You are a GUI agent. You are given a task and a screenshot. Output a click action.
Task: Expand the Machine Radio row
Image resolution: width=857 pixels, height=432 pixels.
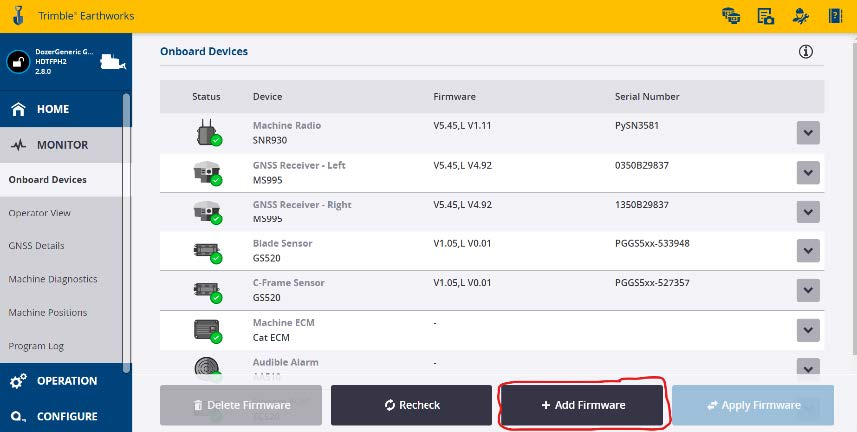(808, 133)
